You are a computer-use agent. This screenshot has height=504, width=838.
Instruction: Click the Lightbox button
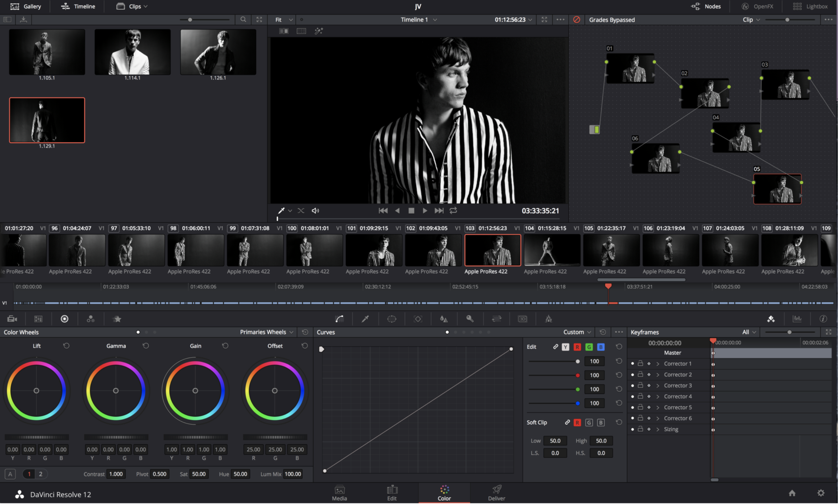812,6
